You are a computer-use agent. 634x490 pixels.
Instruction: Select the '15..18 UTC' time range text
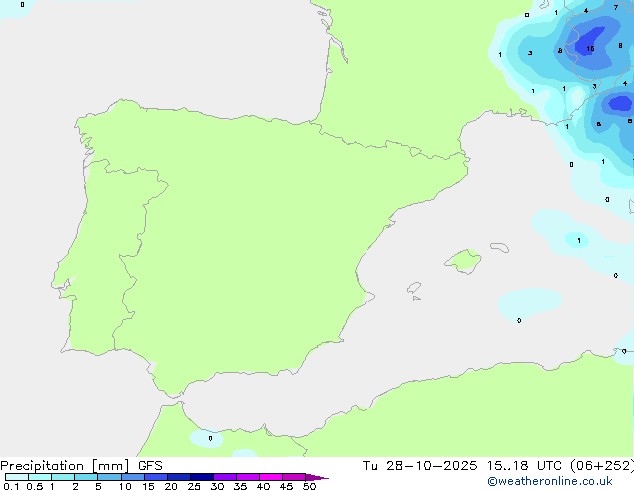coord(524,466)
